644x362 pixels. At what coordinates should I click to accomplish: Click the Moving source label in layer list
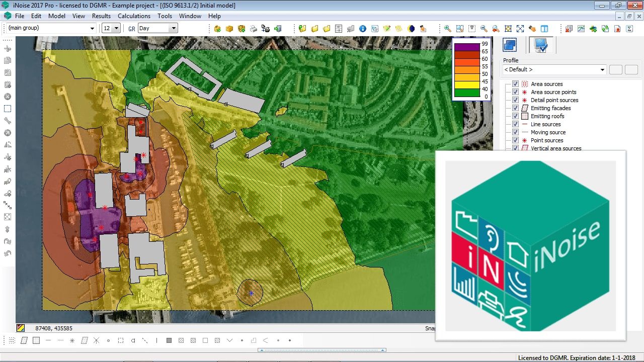548,132
